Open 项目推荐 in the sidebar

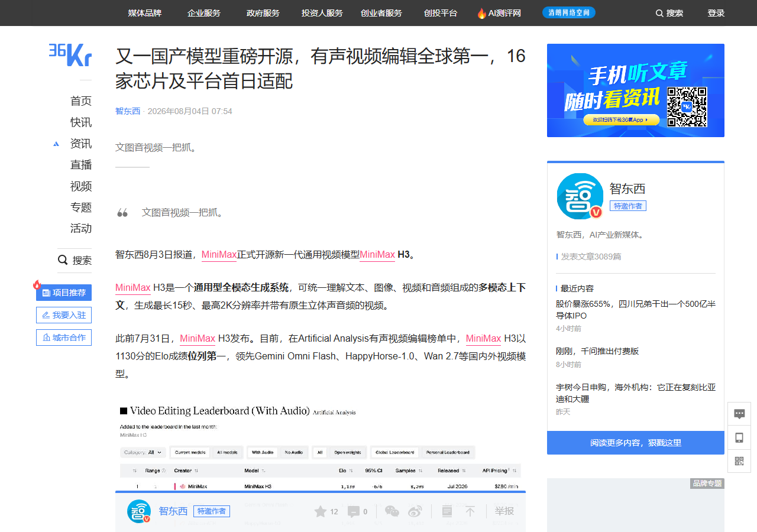(64, 293)
